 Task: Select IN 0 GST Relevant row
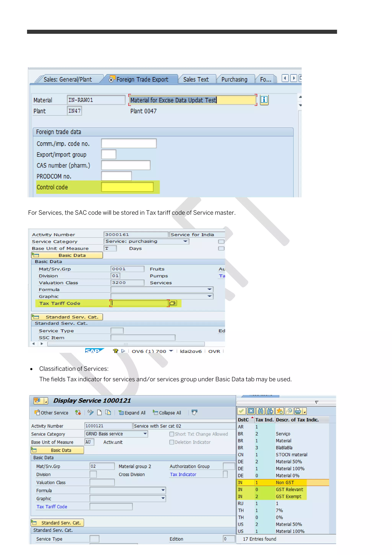tap(283, 489)
